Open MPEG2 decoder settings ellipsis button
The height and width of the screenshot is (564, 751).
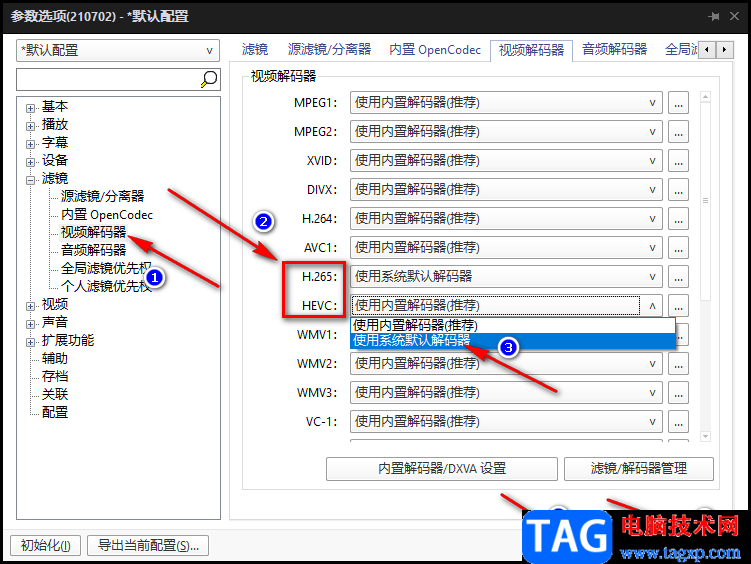pyautogui.click(x=678, y=132)
